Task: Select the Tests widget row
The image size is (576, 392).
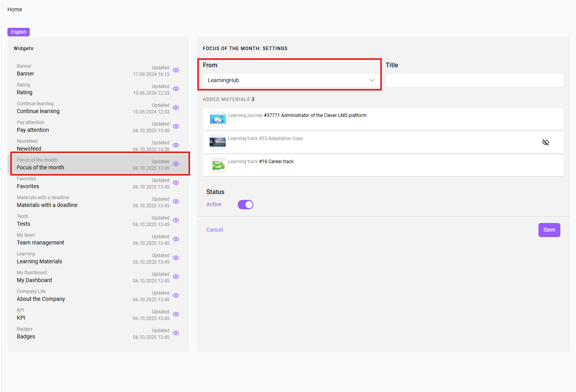Action: pos(98,221)
